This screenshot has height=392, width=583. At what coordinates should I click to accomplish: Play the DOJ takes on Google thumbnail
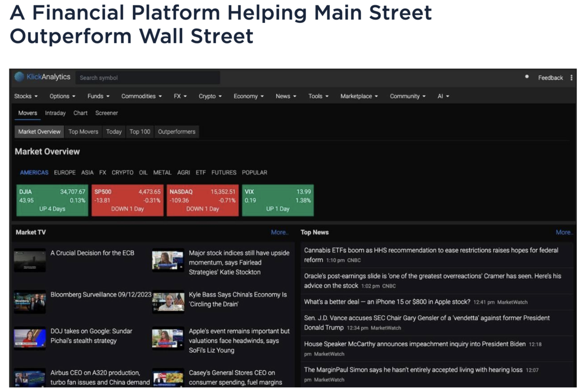(30, 338)
